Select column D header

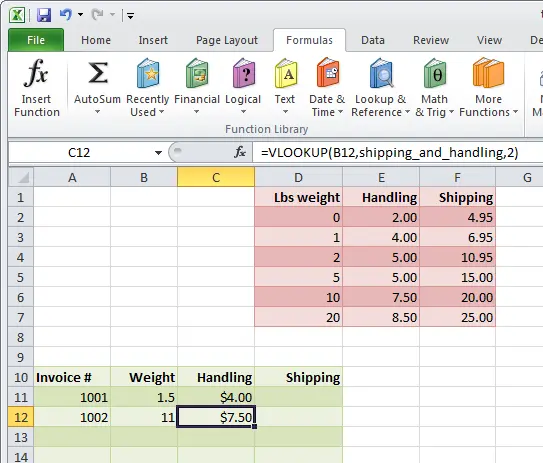(x=298, y=177)
